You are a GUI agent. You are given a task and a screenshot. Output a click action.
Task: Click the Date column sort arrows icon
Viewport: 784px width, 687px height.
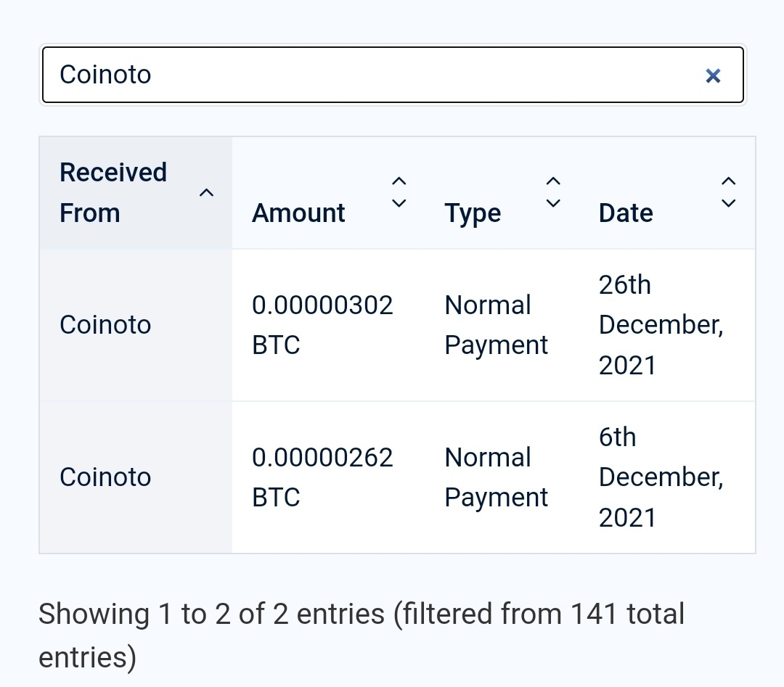pyautogui.click(x=729, y=192)
